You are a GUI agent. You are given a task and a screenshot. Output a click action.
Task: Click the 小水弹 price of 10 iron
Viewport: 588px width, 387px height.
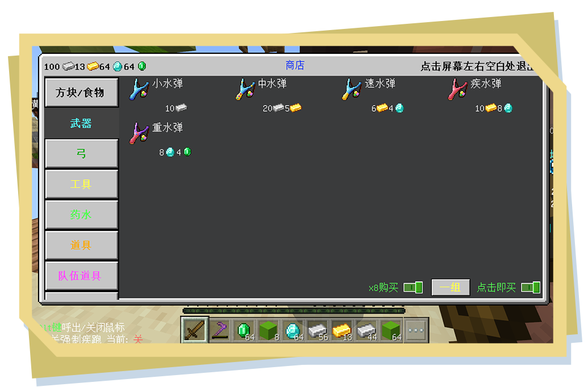click(176, 108)
